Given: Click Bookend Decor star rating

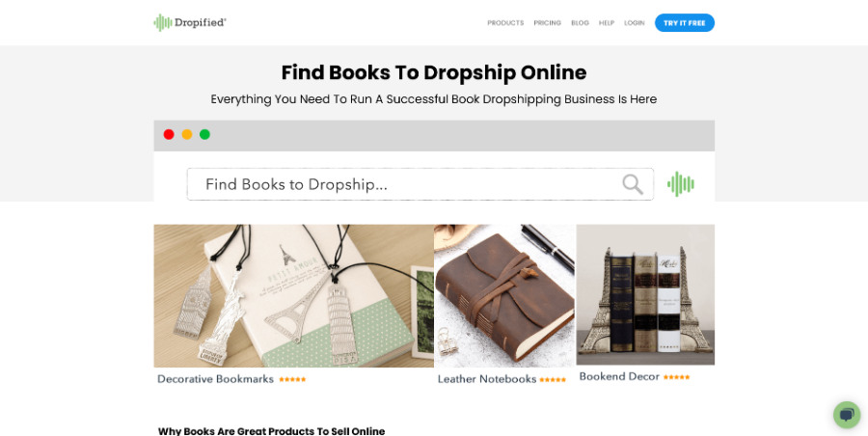Looking at the screenshot, I should click(676, 377).
